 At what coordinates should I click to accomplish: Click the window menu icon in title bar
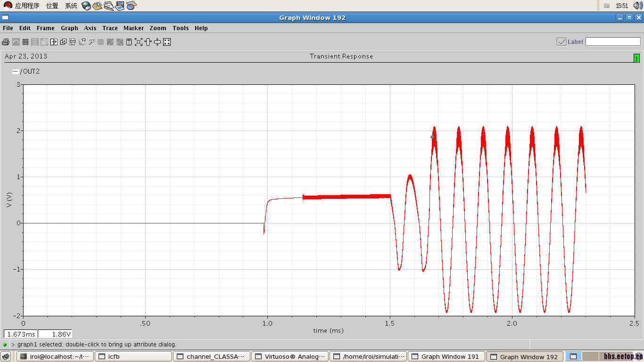[5, 17]
